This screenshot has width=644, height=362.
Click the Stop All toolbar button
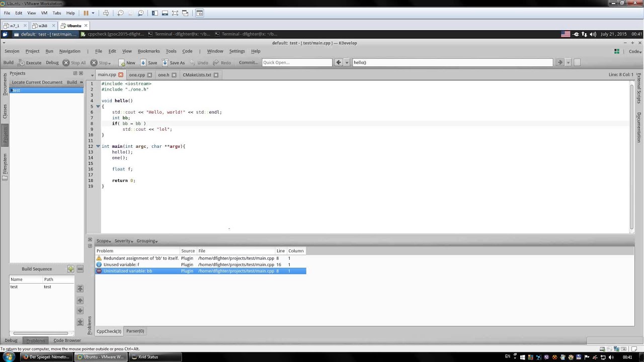(x=74, y=63)
